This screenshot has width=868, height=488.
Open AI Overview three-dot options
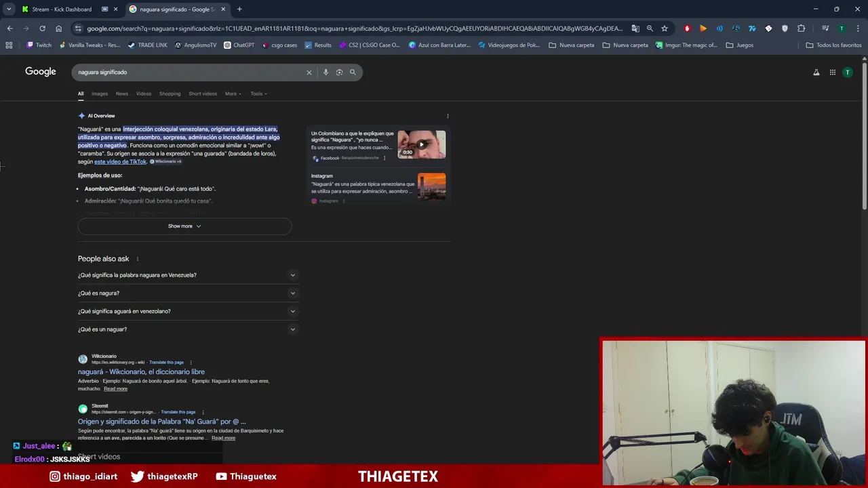(x=448, y=116)
